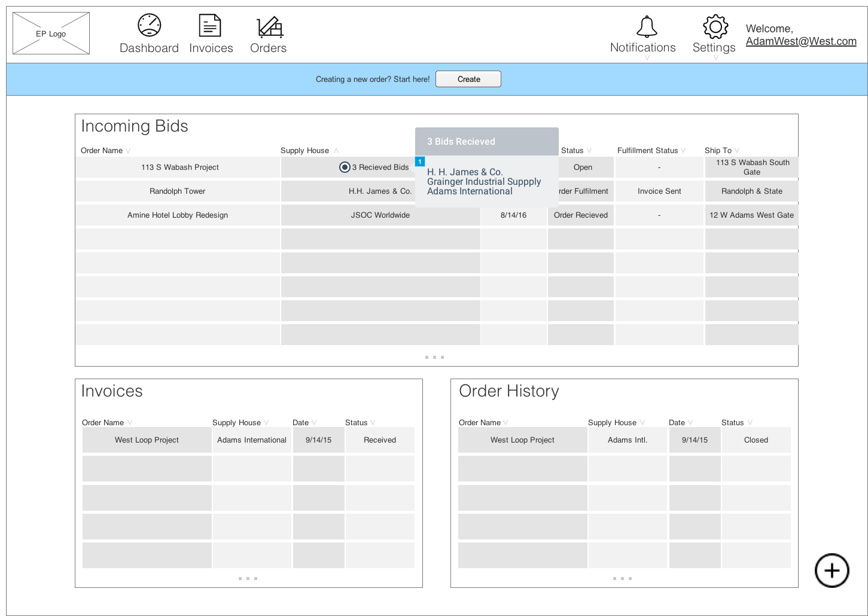Sort Incoming Bids by Supply House arrow

coord(336,151)
